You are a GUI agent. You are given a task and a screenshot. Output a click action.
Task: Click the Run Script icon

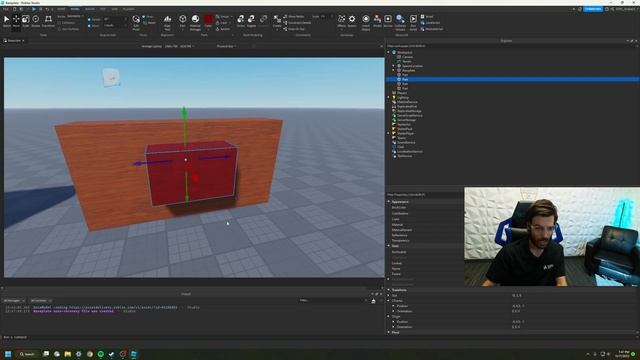pyautogui.click(x=413, y=23)
